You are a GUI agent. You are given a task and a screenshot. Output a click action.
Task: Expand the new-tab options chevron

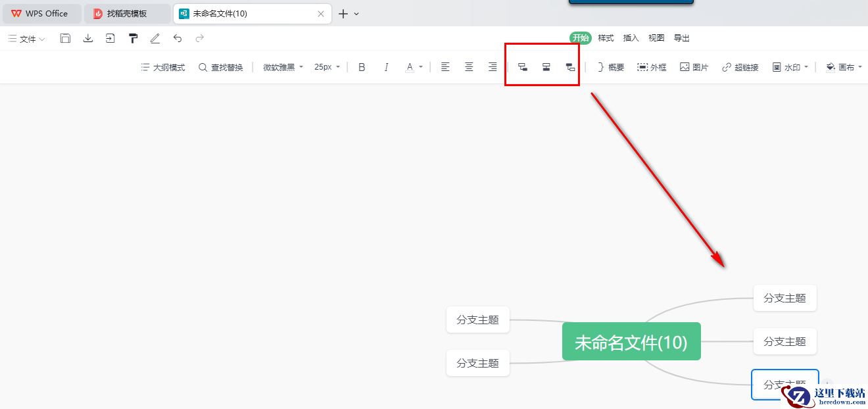[356, 14]
